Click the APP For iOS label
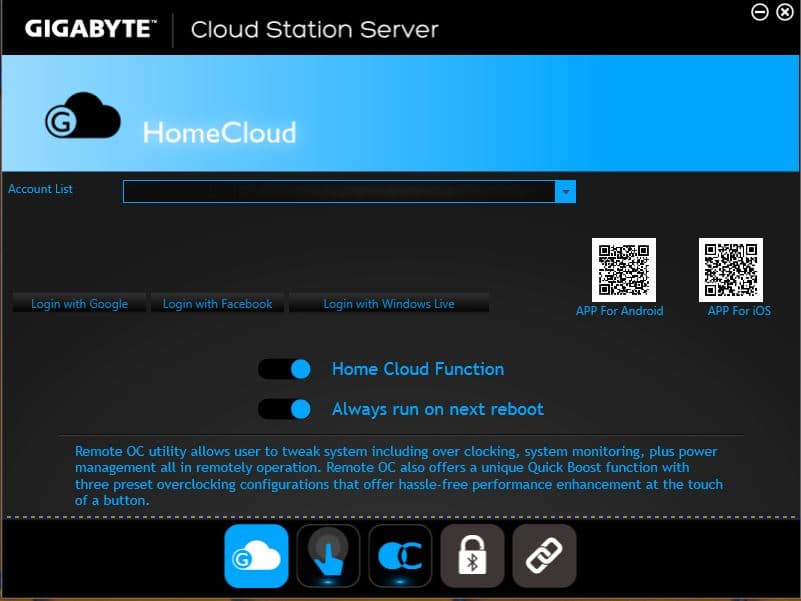 tap(739, 311)
